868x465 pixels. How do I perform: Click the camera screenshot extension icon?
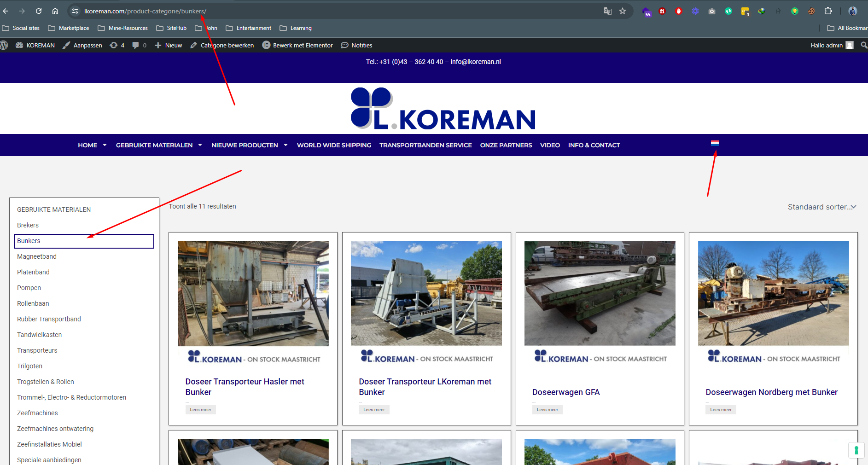click(x=712, y=11)
